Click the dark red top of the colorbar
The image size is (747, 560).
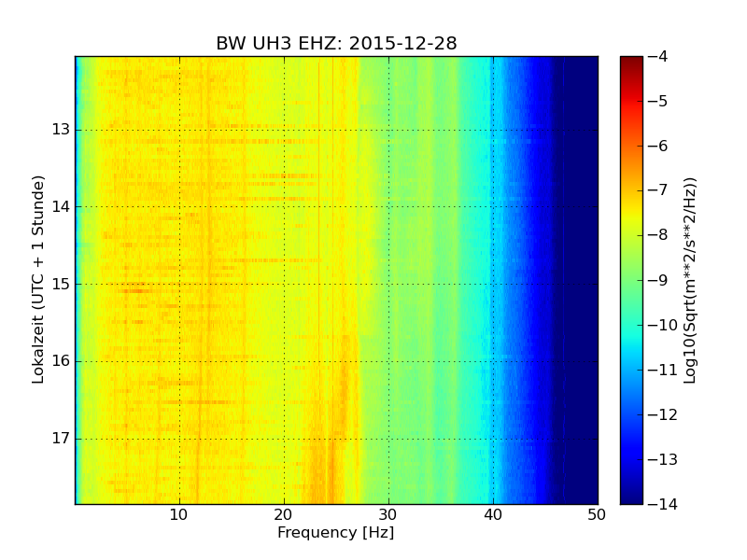632,62
